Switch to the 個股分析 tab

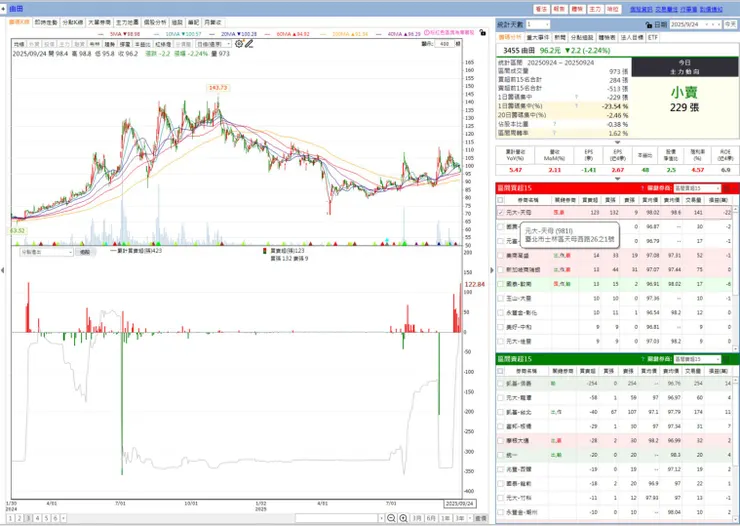[155, 22]
